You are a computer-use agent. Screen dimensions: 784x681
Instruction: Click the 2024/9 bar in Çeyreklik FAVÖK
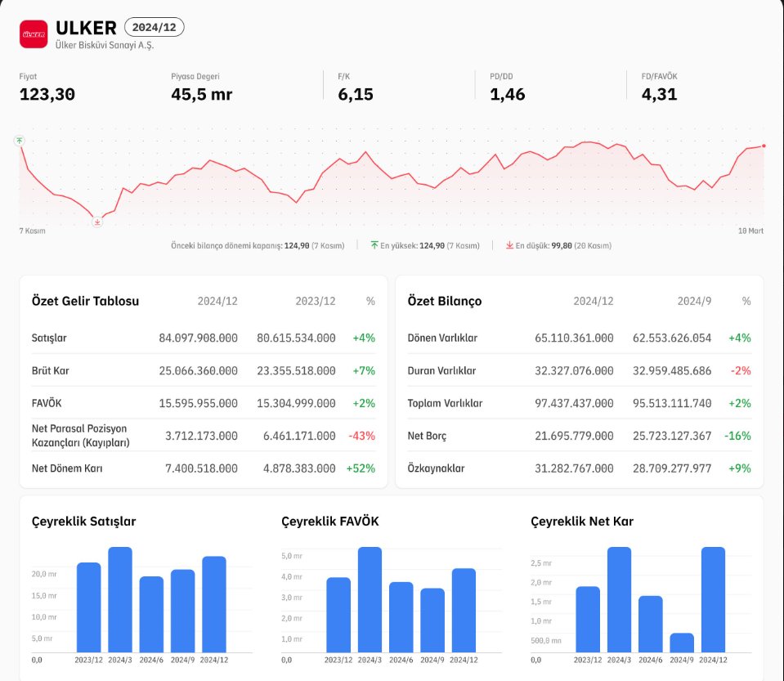(x=432, y=621)
